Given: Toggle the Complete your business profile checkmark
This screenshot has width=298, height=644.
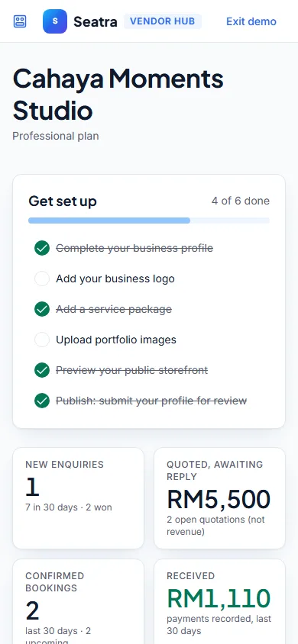Looking at the screenshot, I should pyautogui.click(x=42, y=248).
